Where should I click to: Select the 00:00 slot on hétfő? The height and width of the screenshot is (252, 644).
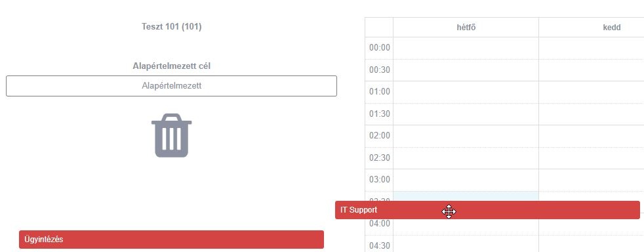coord(466,48)
